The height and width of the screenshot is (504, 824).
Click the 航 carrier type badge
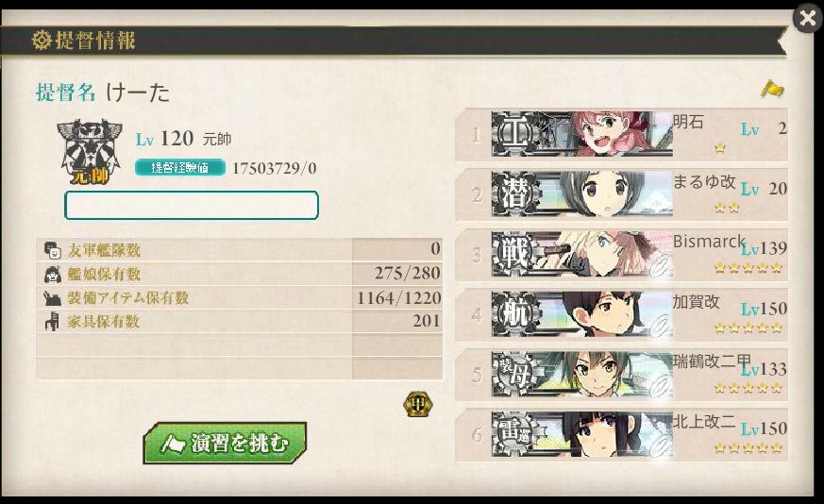[x=514, y=313]
